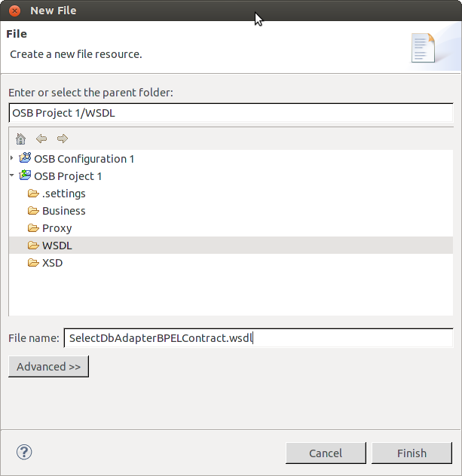Expand the OSB Configuration 1 node

pyautogui.click(x=11, y=158)
